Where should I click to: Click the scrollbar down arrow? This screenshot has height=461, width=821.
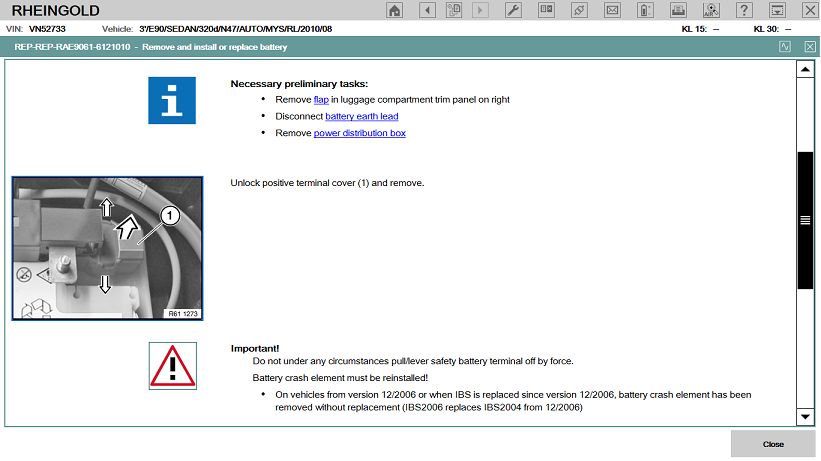tap(805, 417)
